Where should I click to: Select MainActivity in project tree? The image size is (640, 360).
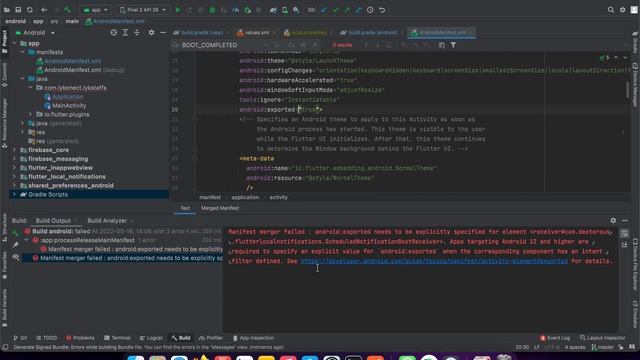point(69,106)
